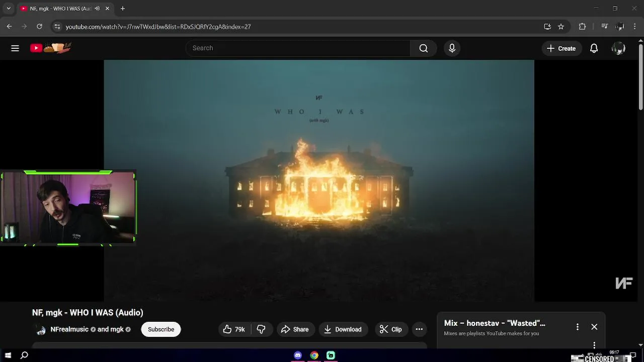Install app icon in address bar
Viewport: 644px width, 362px height.
pyautogui.click(x=547, y=27)
